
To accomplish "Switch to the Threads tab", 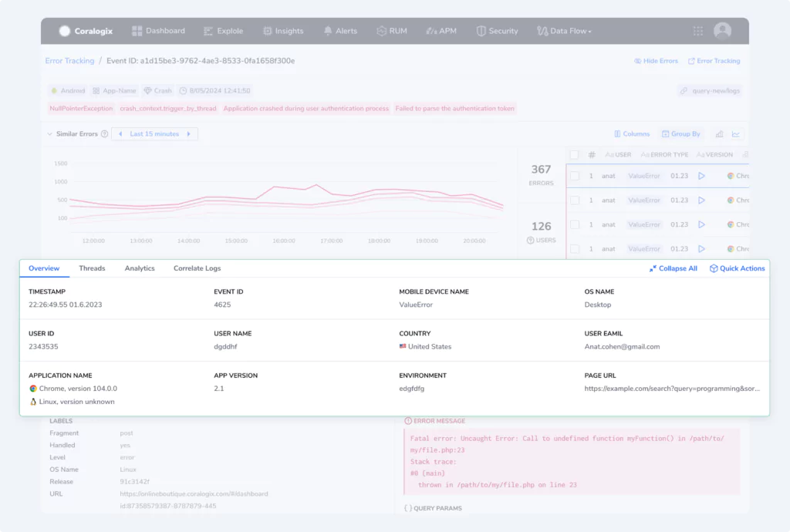I will (x=93, y=268).
